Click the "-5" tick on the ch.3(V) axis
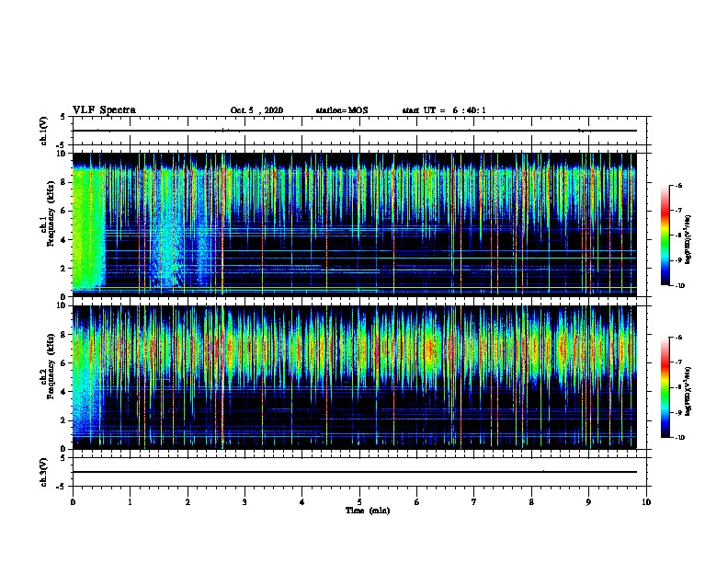Screen dimensions: 728x563 point(63,487)
